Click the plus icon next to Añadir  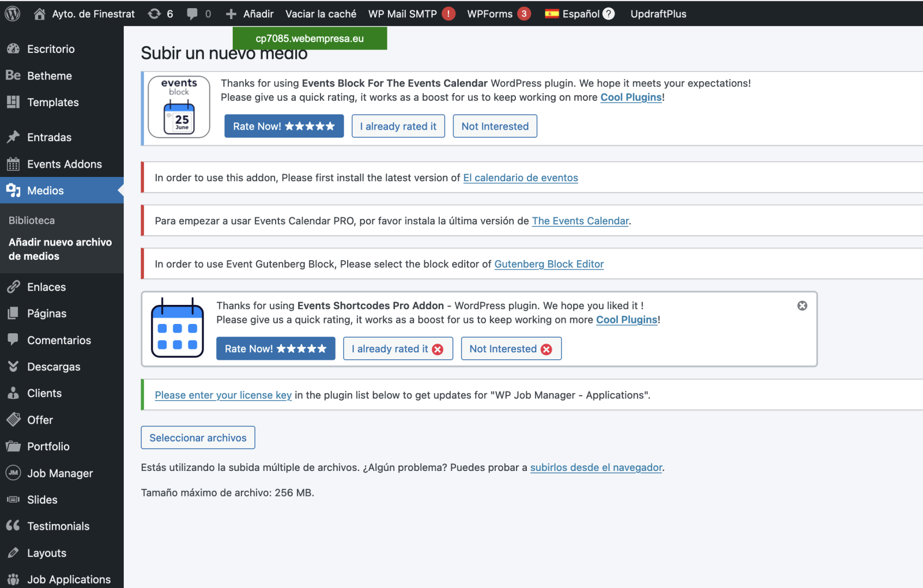[x=231, y=14]
